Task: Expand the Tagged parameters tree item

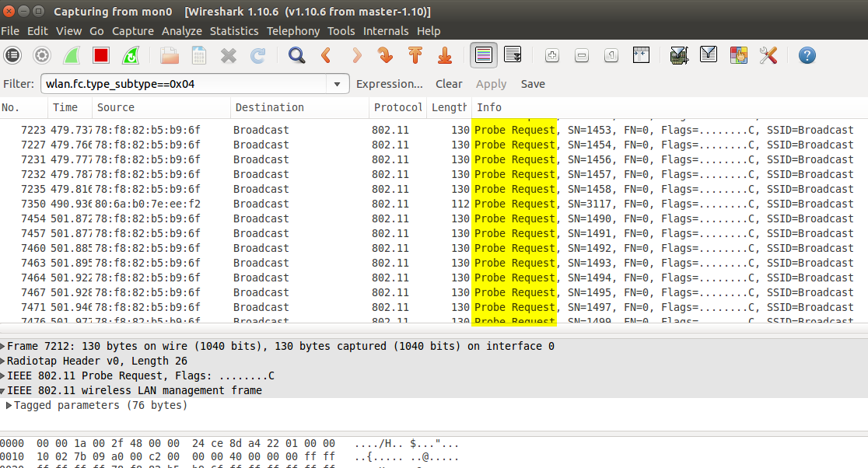Action: point(9,405)
